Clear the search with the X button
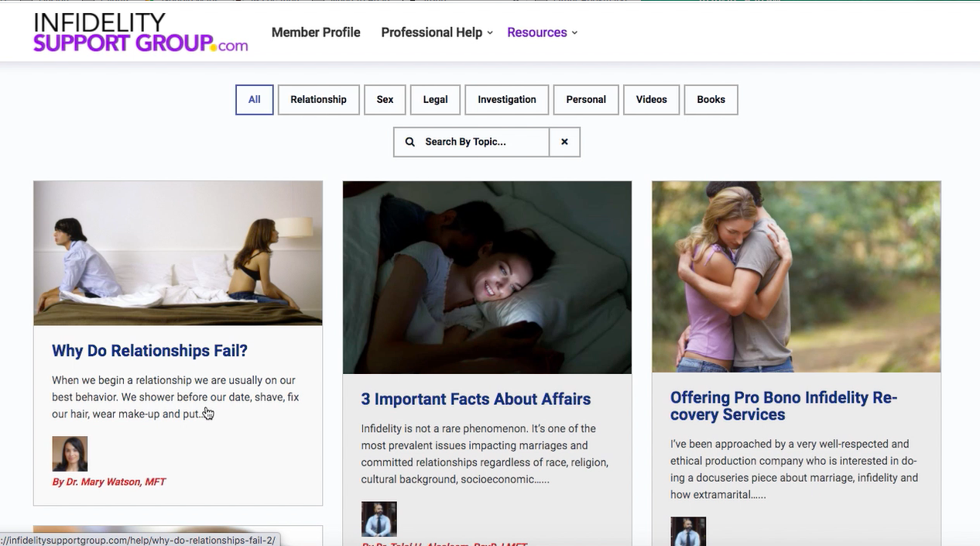This screenshot has width=980, height=546. 564,142
